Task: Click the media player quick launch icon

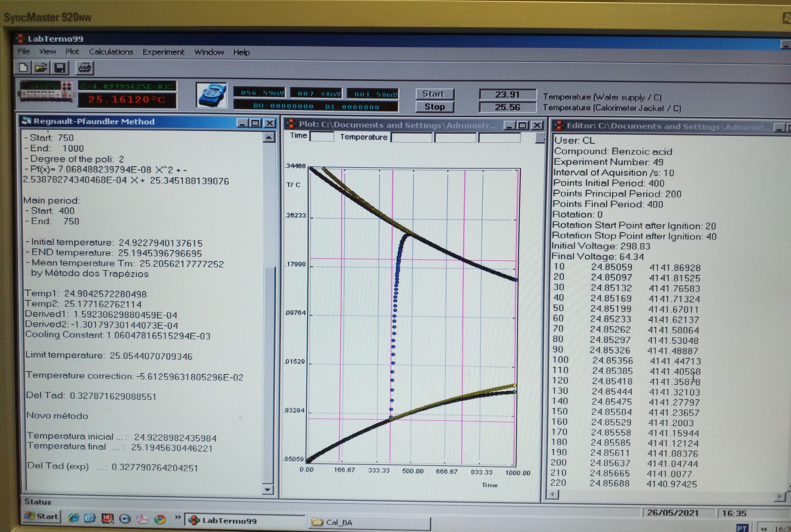Action: tap(125, 518)
